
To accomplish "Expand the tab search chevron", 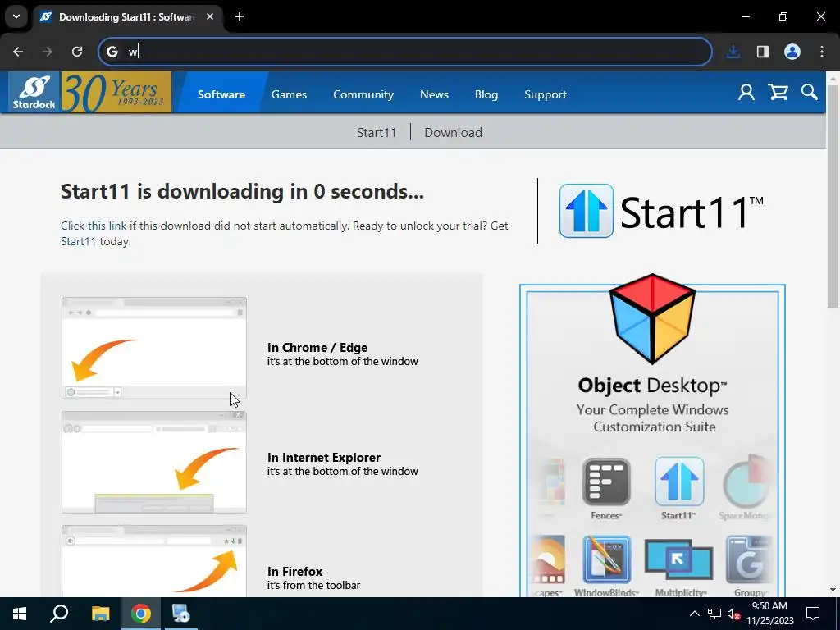I will (x=16, y=16).
